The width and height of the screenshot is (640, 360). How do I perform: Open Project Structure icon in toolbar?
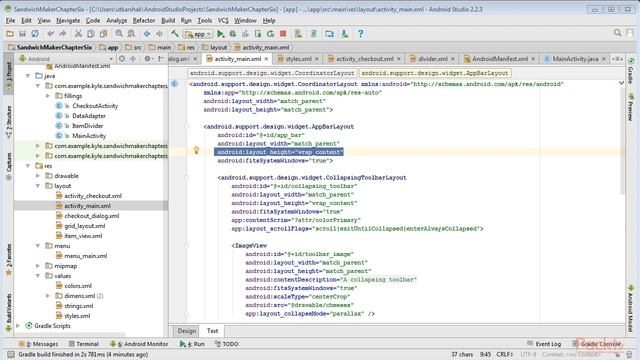click(329, 34)
